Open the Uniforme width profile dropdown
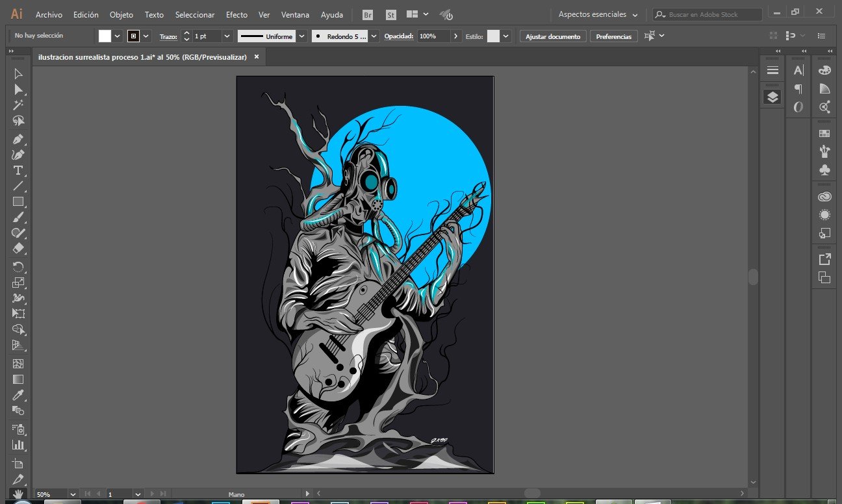Screen dimensions: 842x504 coord(301,36)
